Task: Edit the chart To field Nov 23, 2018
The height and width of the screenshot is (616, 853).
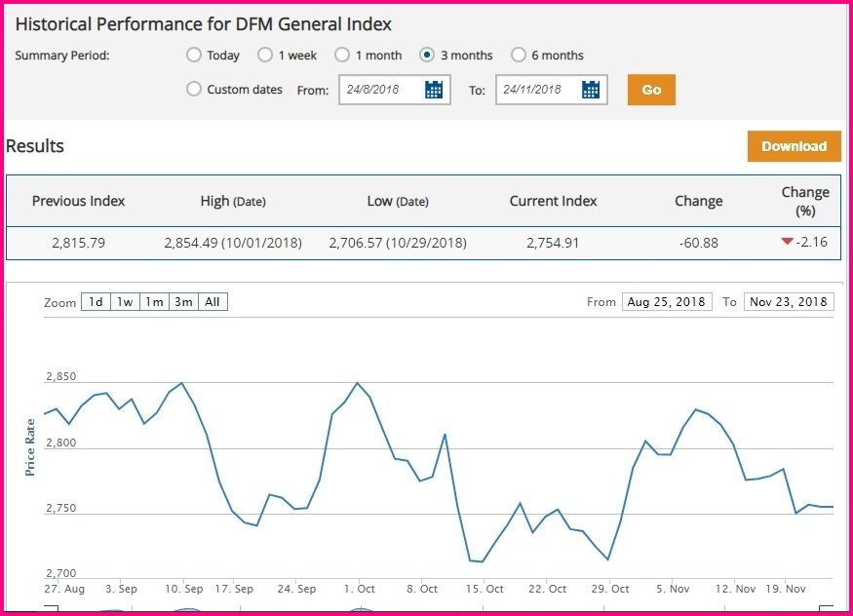Action: (789, 302)
